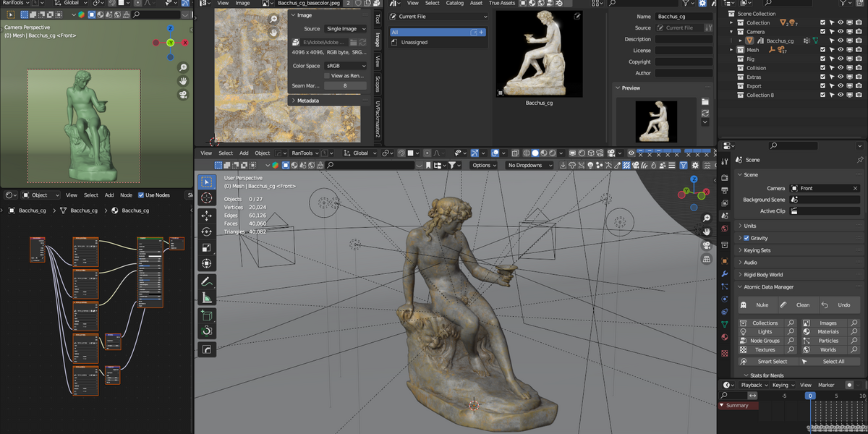Select the Select Box tool in the viewport toolbar
This screenshot has height=434, width=868.
pos(206,182)
